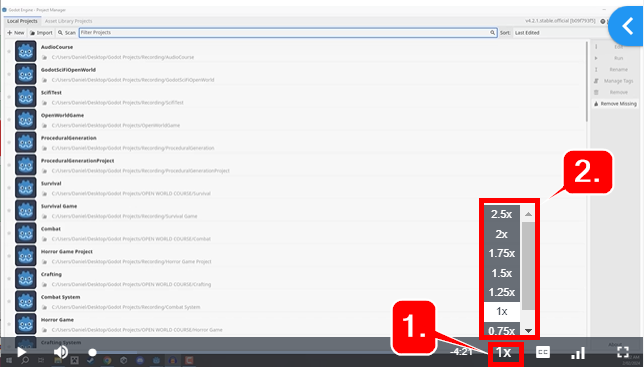
Task: Click the Remove Missing button
Action: 615,104
